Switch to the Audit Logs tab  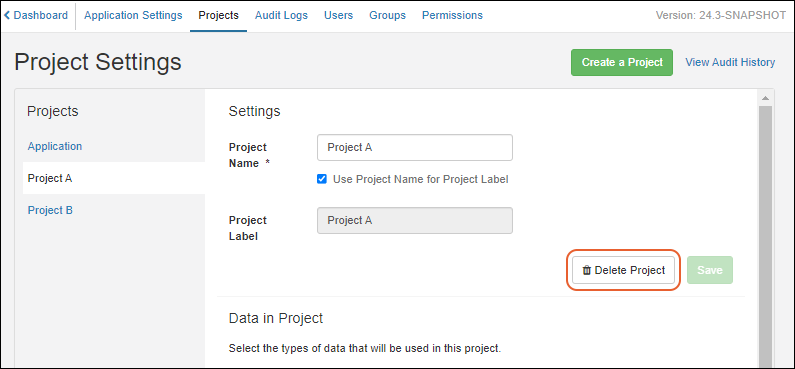(x=281, y=15)
